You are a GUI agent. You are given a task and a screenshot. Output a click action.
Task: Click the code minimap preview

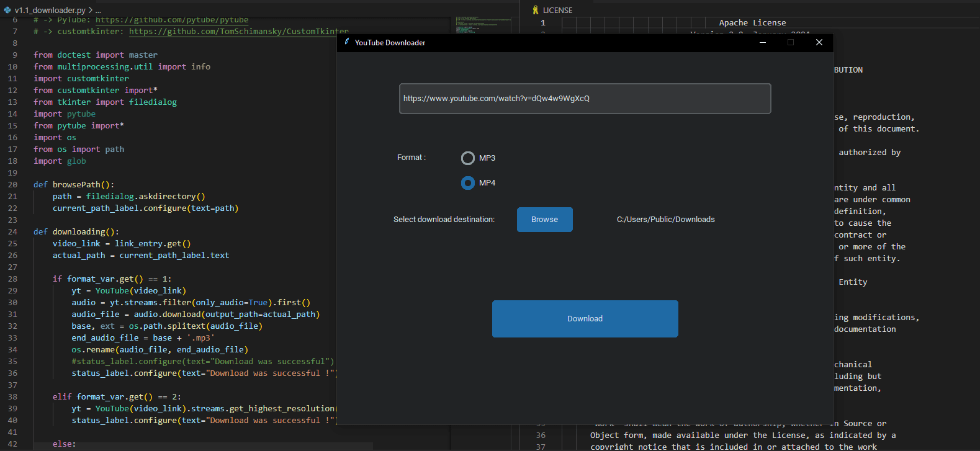[x=475, y=25]
